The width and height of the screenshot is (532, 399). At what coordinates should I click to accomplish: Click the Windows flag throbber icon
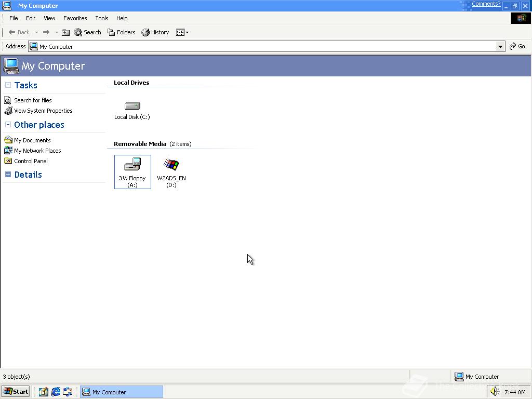pyautogui.click(x=521, y=18)
